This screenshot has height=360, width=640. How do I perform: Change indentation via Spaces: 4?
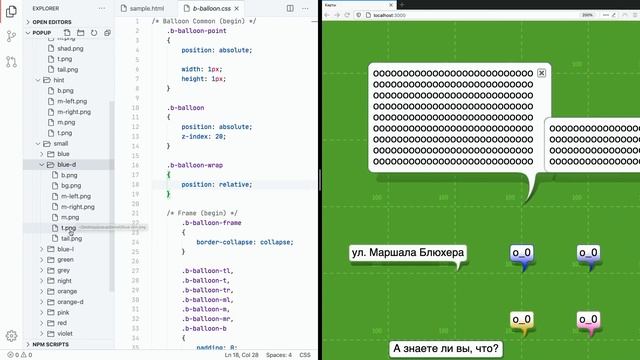tap(279, 355)
